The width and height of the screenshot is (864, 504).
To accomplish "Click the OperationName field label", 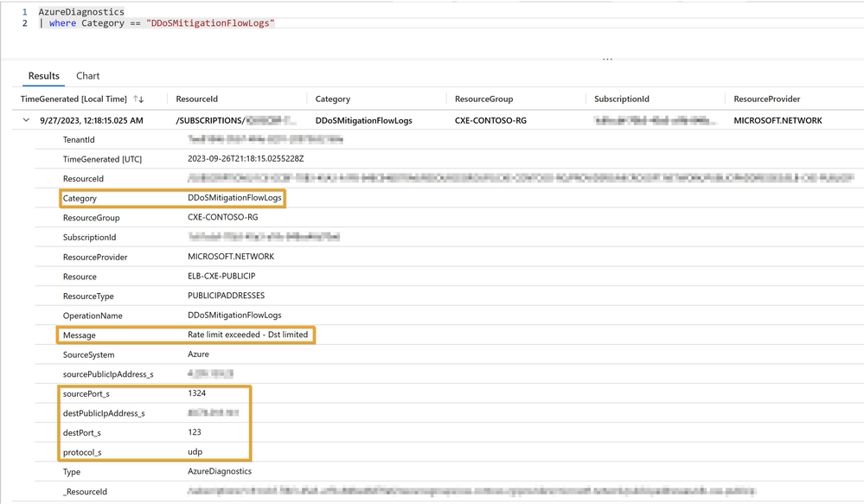I will [93, 316].
